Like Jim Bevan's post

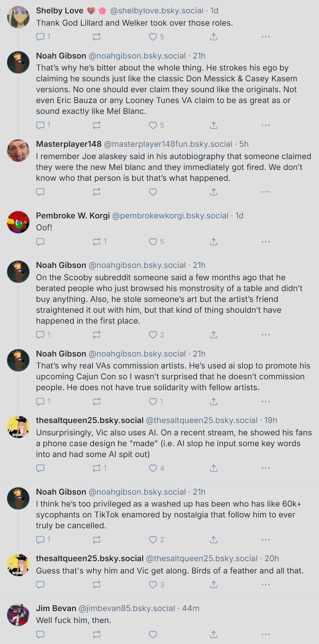153,634
